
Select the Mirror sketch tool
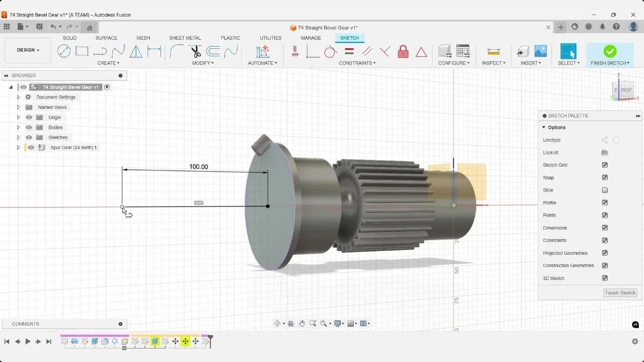click(x=136, y=51)
